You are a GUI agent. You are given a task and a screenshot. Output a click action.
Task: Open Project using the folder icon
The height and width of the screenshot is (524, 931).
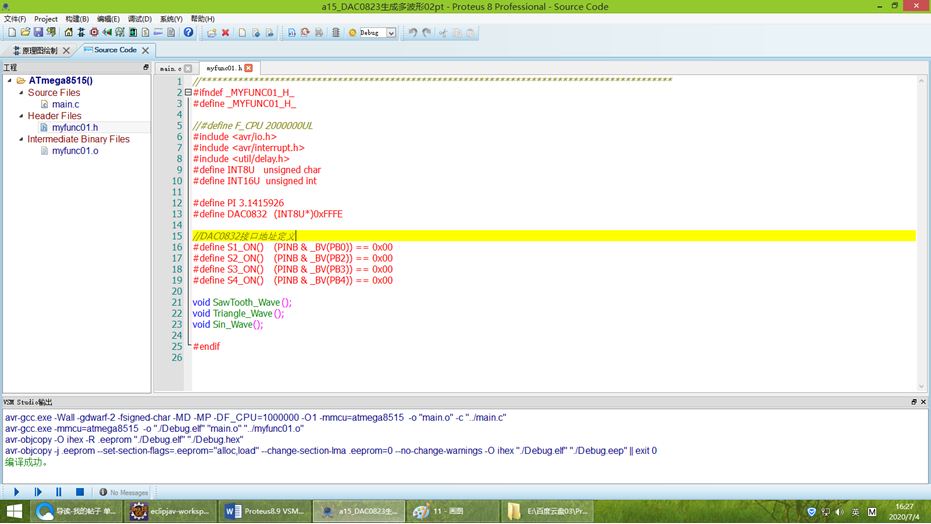[x=25, y=33]
